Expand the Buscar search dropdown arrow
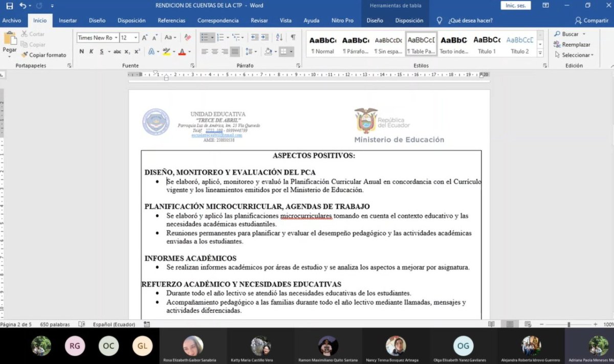This screenshot has width=614, height=364. coord(584,34)
